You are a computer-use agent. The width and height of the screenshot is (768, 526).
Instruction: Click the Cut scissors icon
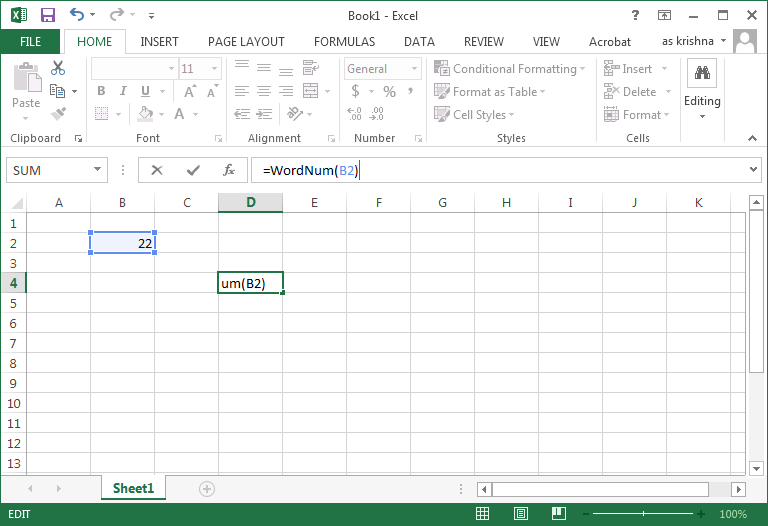58,68
